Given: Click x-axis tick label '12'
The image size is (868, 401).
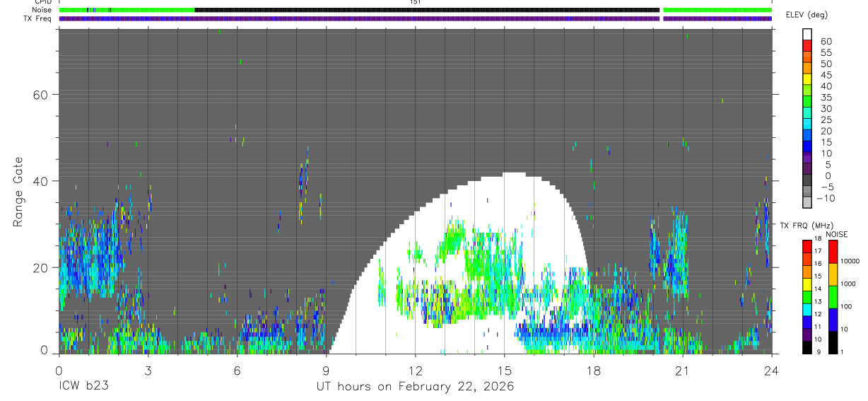Looking at the screenshot, I should 415,371.
